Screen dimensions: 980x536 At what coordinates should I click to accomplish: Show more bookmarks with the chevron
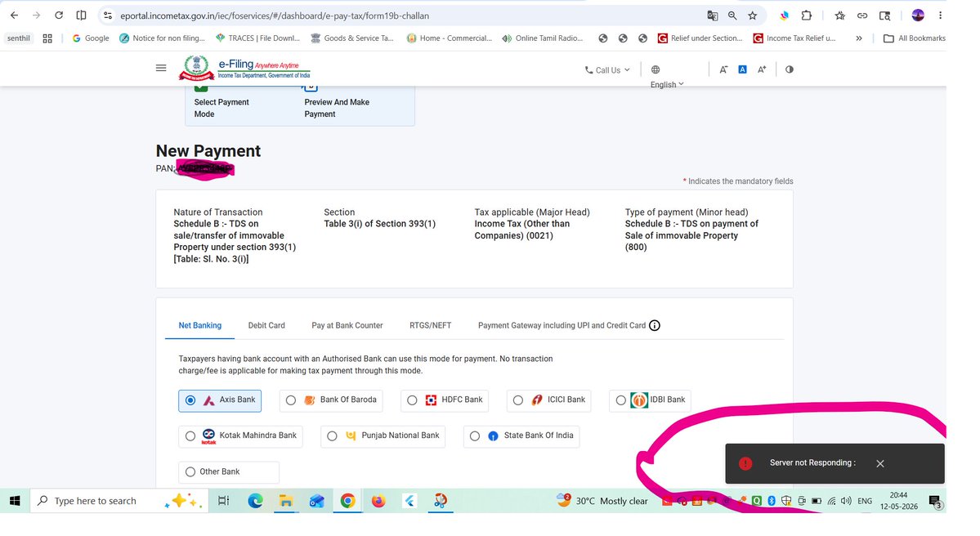tap(859, 38)
